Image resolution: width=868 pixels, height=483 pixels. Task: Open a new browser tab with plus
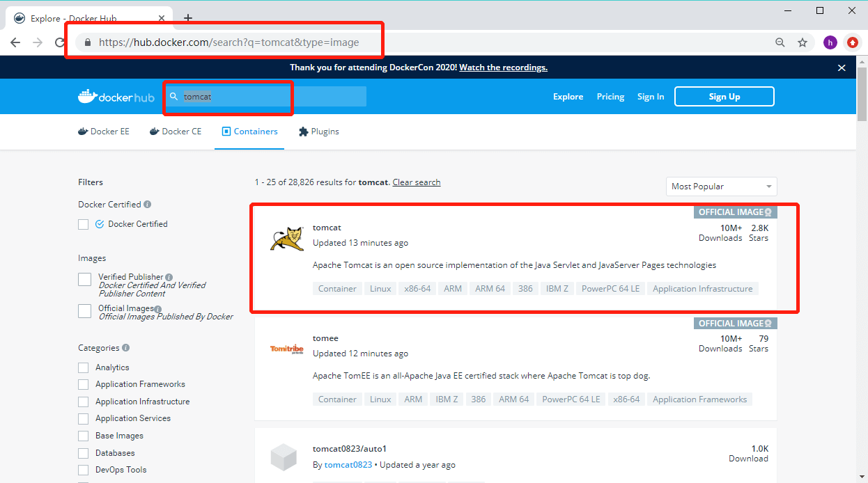(x=187, y=18)
